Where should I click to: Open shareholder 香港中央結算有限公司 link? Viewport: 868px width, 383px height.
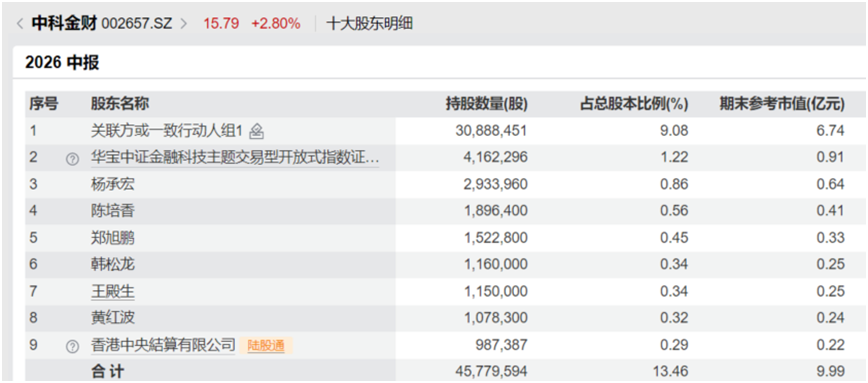coord(163,345)
